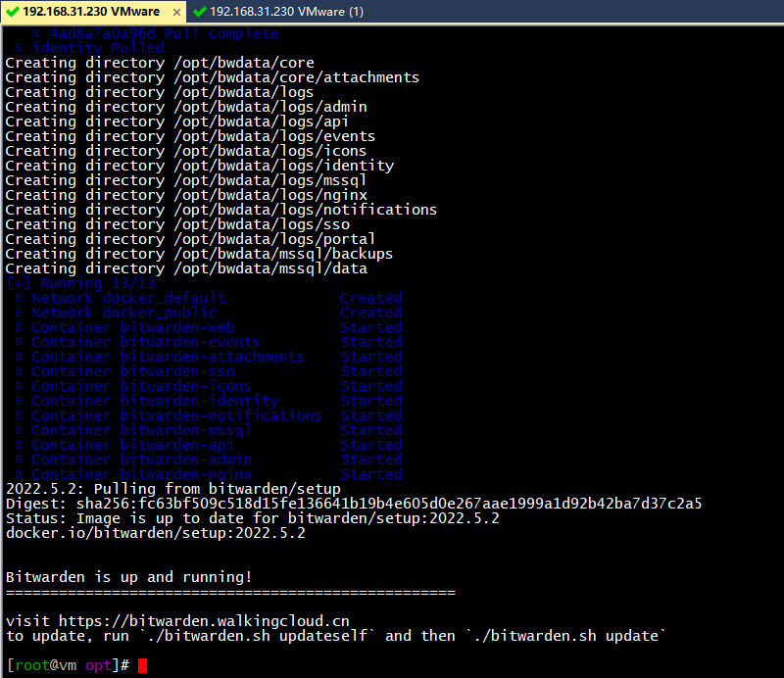Click 'Creating directory /opt/bwdata/logs/admin' line
The height and width of the screenshot is (678, 784).
186,107
